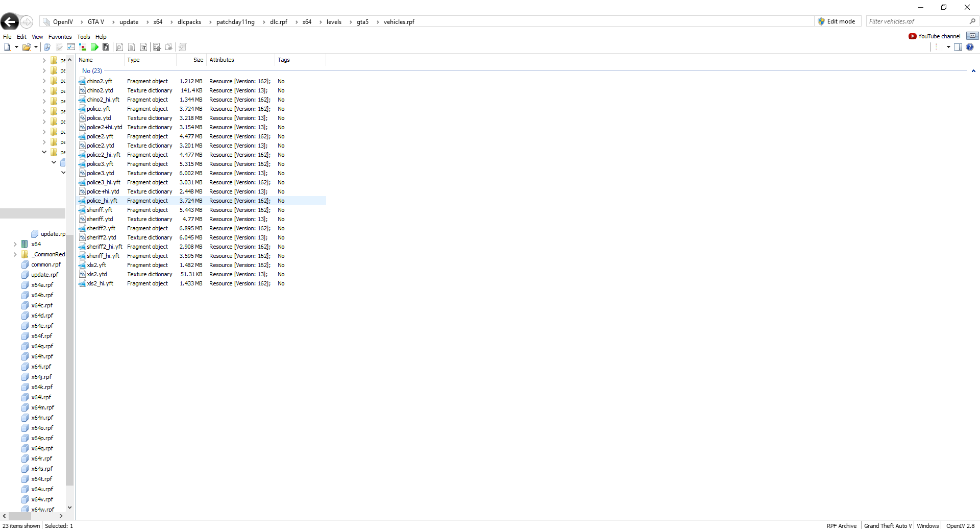Click the page with letter T icon
Screen dimensions: 980x531
(x=144, y=47)
